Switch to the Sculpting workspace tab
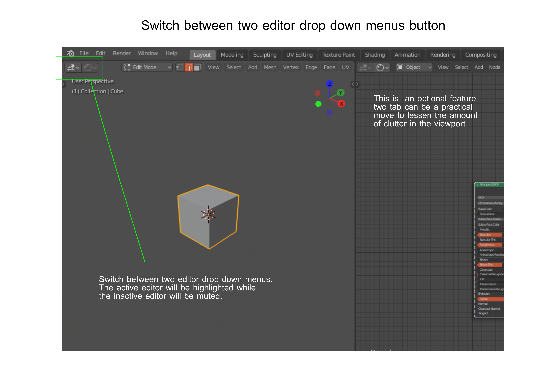The image size is (555, 392). [265, 55]
